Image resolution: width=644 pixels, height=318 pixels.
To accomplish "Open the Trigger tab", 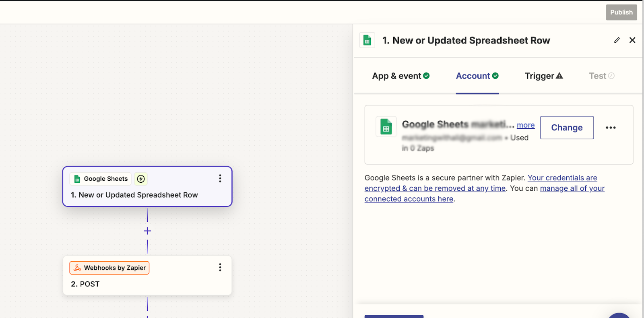I will pyautogui.click(x=544, y=76).
